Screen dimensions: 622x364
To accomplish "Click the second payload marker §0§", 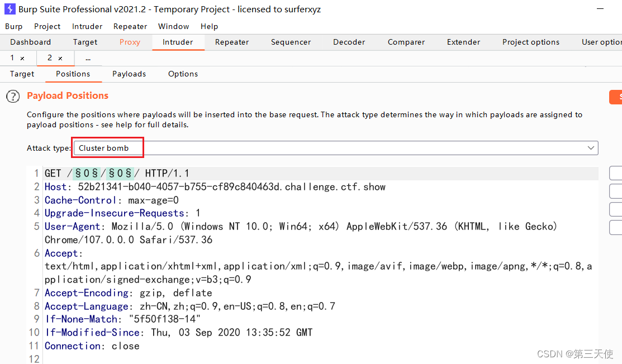I will coord(120,174).
